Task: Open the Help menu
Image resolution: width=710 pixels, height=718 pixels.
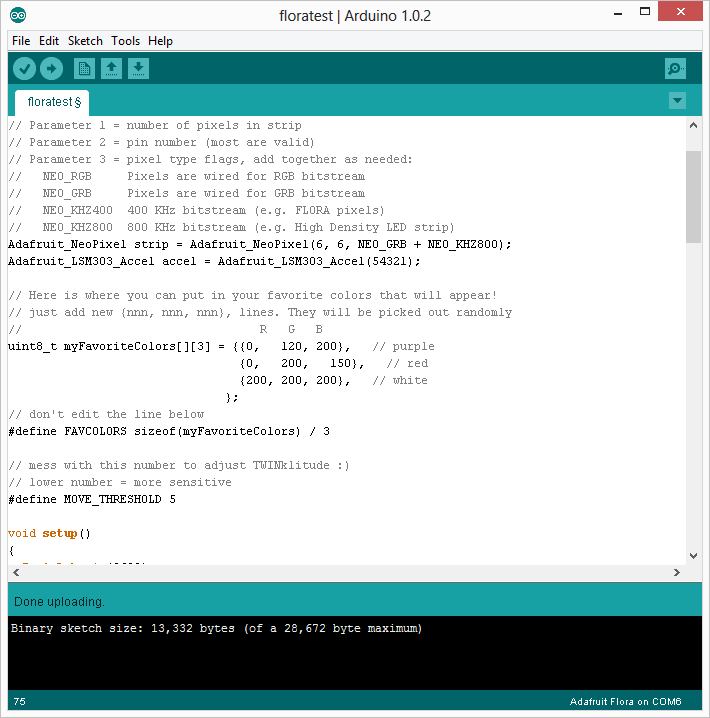Action: 160,41
